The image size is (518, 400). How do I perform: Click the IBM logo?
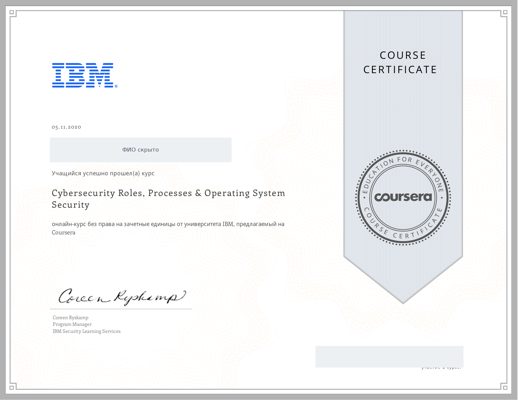pyautogui.click(x=84, y=75)
